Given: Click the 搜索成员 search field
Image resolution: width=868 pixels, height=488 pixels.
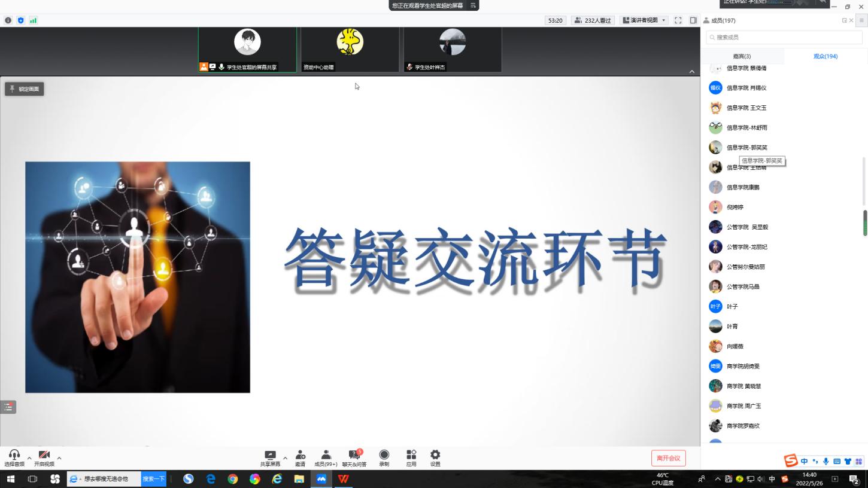Looking at the screenshot, I should point(784,37).
